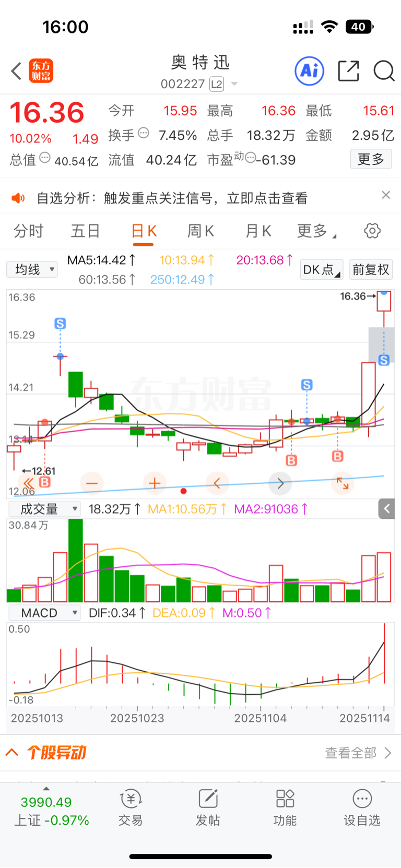Viewport: 401px width, 868px height.
Task: Change the 前复权 adjustment setting
Action: click(371, 270)
